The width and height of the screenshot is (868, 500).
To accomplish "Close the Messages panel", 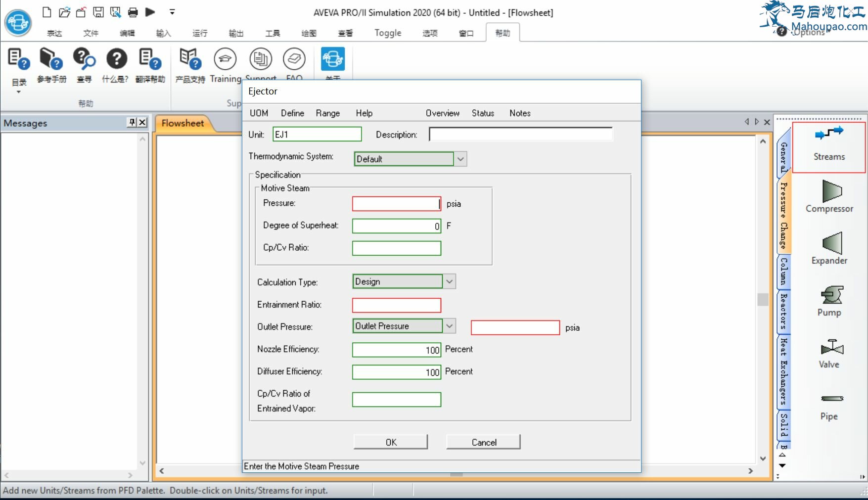I will 142,122.
